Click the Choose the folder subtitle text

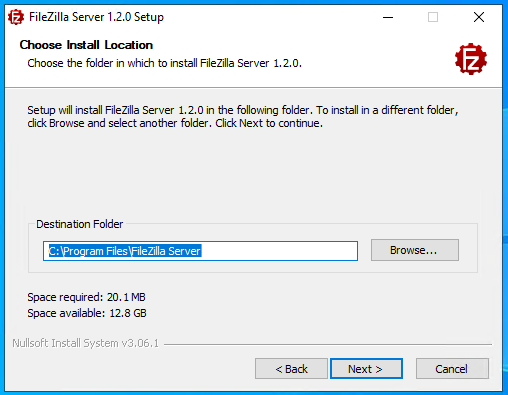click(164, 63)
